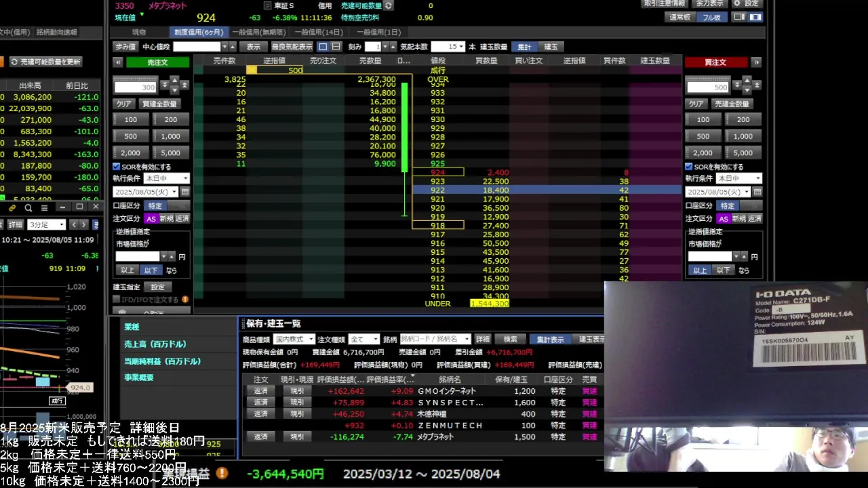
Task: Select sell-side 新規 order type
Action: 167,219
